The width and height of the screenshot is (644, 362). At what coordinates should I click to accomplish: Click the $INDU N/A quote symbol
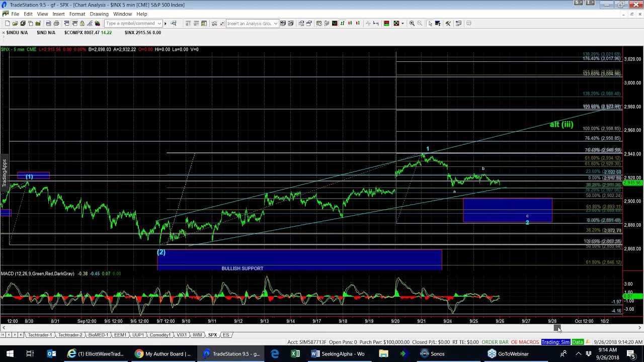point(18,33)
